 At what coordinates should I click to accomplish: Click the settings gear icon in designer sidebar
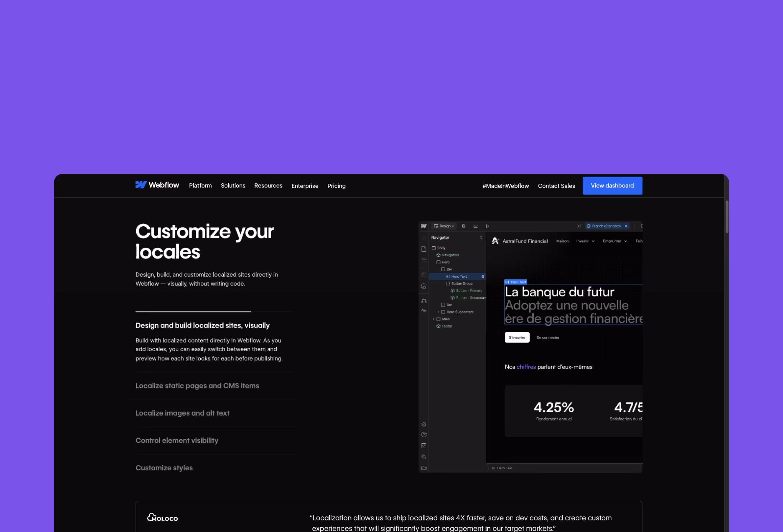(x=424, y=424)
